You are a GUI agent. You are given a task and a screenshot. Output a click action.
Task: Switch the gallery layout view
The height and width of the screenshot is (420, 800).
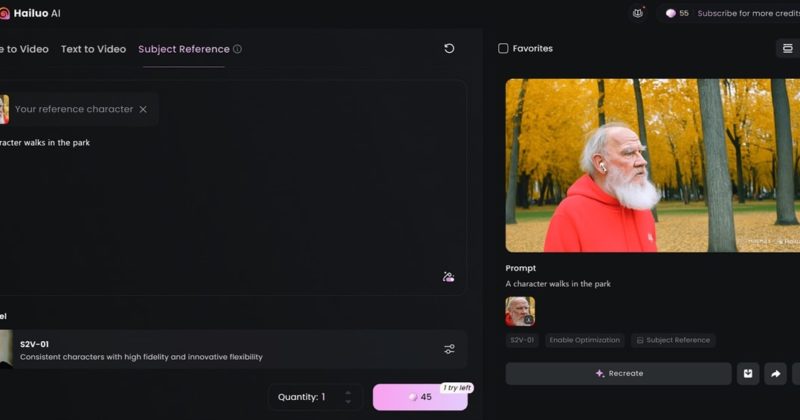pos(787,48)
